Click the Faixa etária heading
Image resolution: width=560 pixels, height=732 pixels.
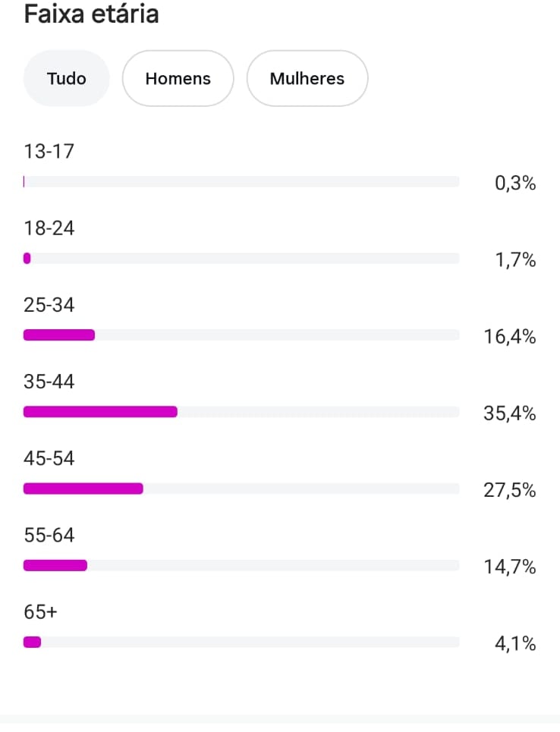coord(92,14)
